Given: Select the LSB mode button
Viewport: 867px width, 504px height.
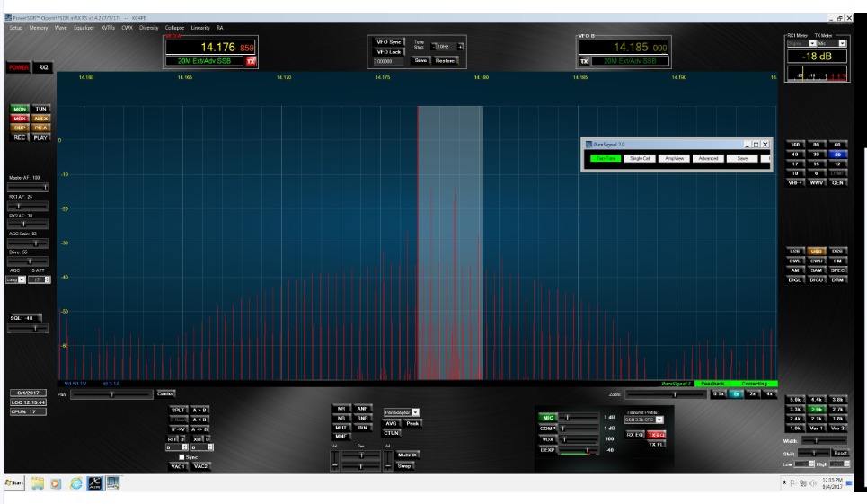Looking at the screenshot, I should coord(794,252).
